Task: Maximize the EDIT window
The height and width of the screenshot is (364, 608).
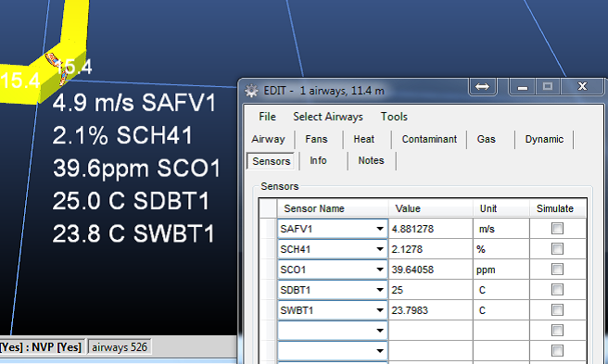Action: [x=548, y=86]
